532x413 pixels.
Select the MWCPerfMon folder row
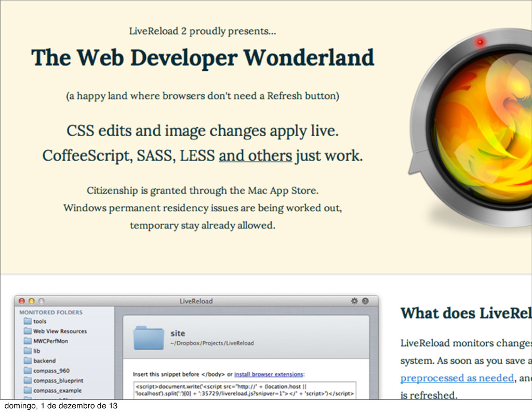(64, 341)
